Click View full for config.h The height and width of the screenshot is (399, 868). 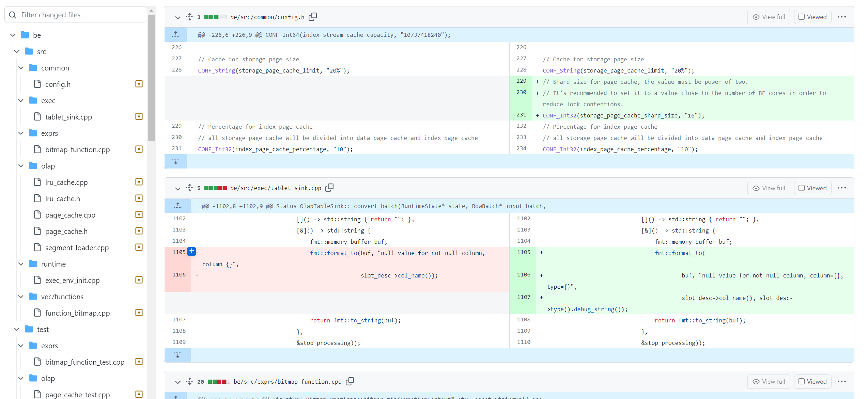769,17
